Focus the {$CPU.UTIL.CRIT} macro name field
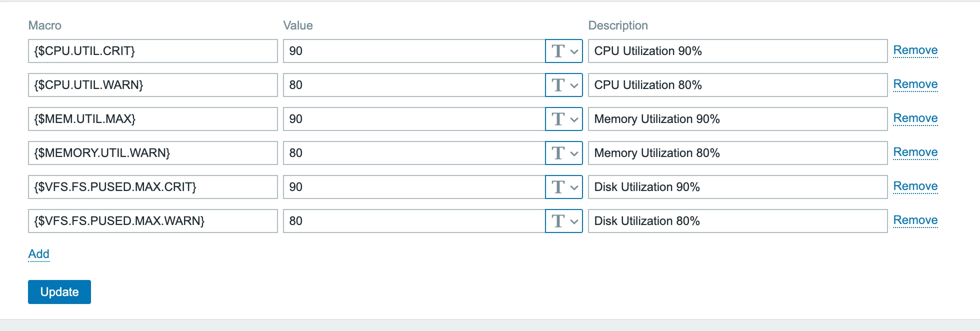This screenshot has width=980, height=331. [152, 51]
